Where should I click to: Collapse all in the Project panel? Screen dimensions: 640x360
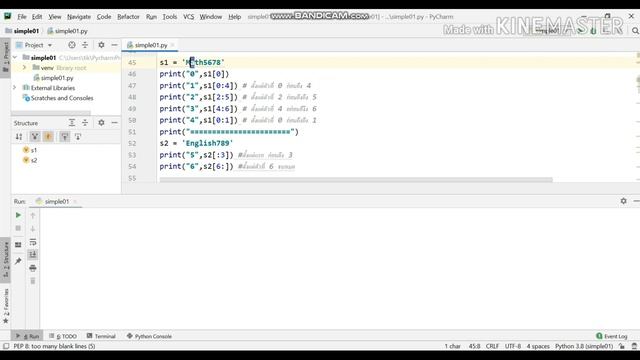85,45
